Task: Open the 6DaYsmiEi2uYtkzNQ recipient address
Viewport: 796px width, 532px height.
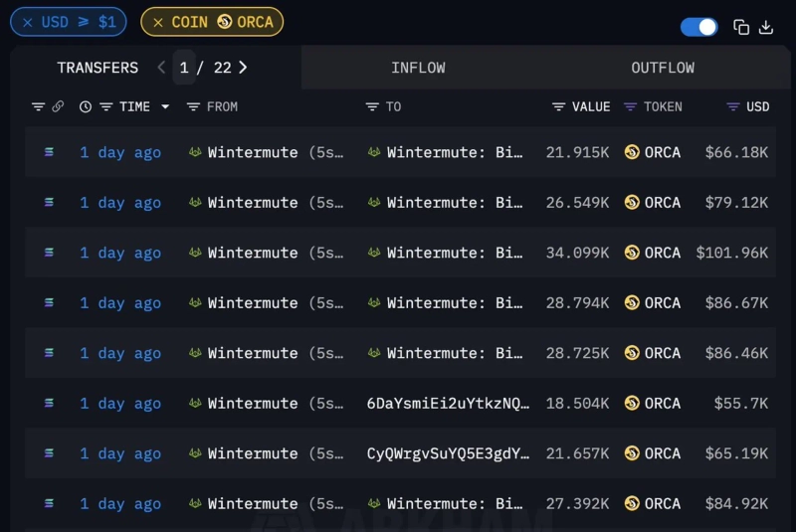Action: (448, 403)
